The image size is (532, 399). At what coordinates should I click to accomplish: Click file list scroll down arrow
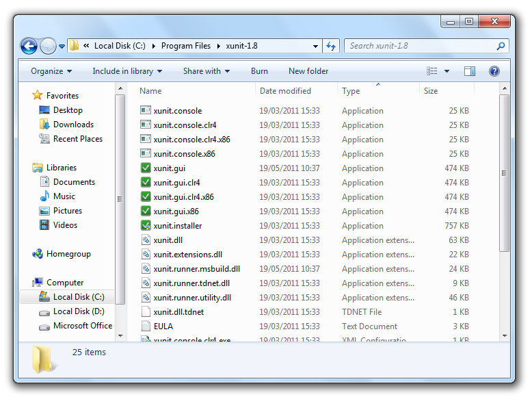505,335
